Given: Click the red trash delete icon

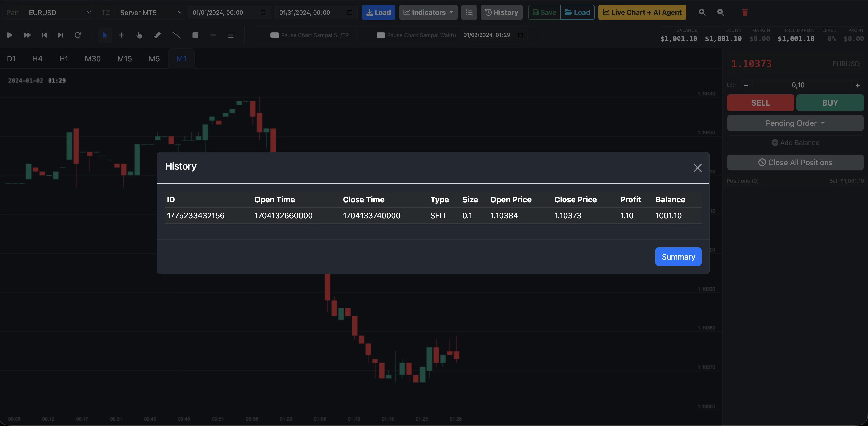Looking at the screenshot, I should click(x=745, y=12).
